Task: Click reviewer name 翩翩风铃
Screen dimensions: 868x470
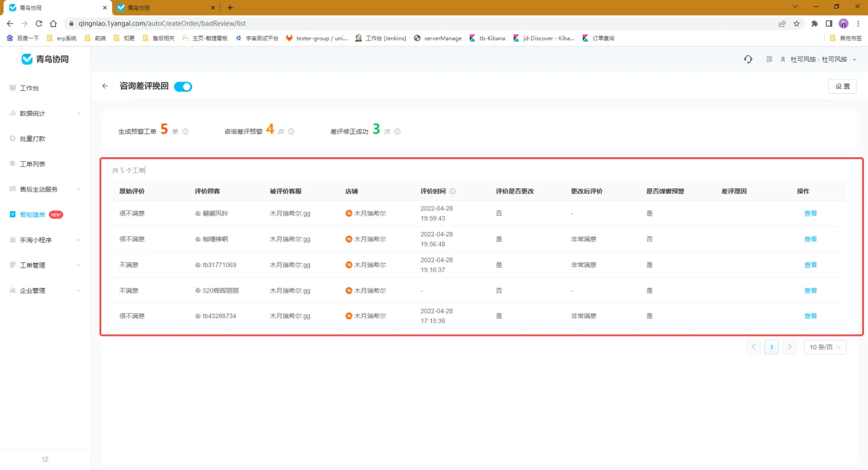Action: pyautogui.click(x=215, y=213)
